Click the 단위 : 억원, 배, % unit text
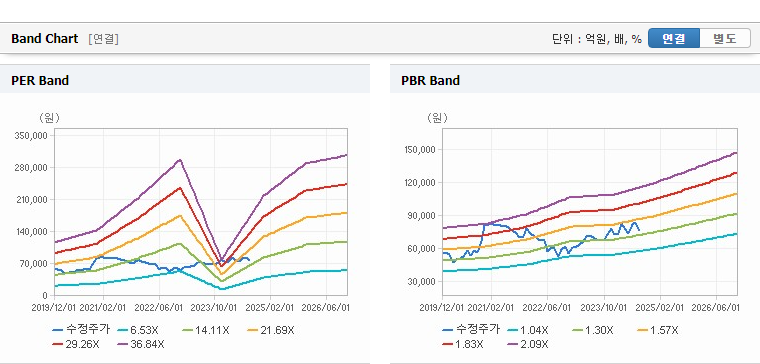 (x=597, y=39)
